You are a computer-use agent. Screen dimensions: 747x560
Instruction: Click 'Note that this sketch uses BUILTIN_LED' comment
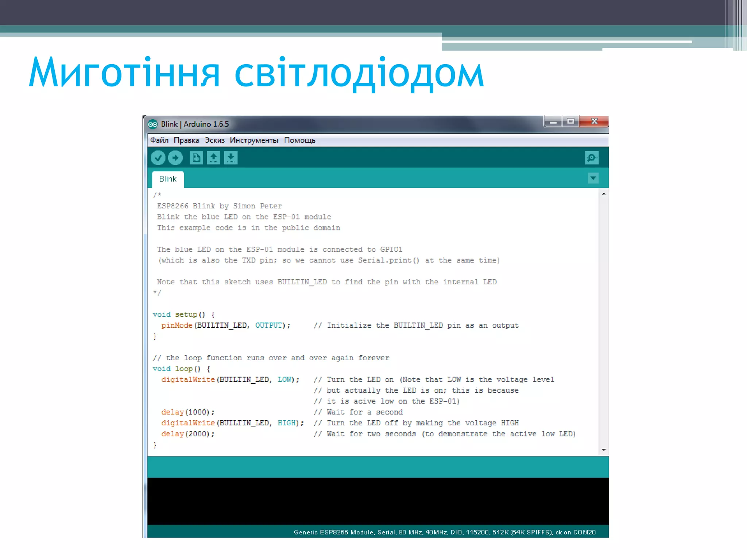(327, 282)
